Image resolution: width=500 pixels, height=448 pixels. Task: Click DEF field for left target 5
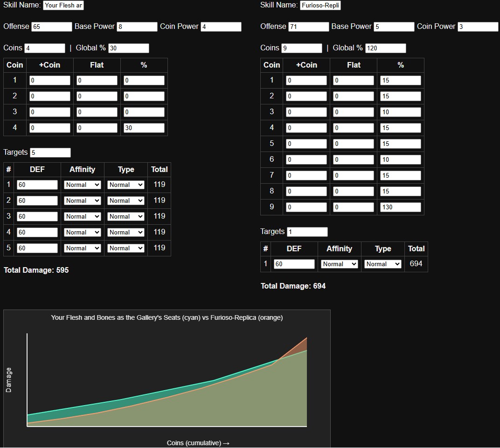pyautogui.click(x=37, y=248)
